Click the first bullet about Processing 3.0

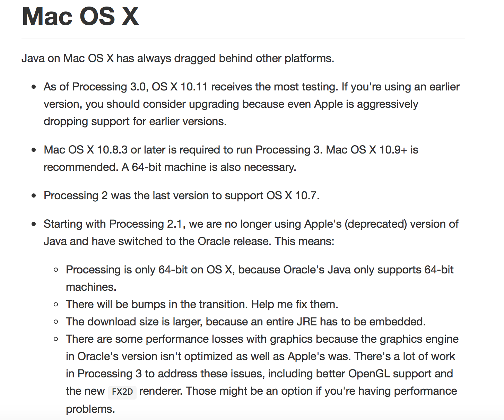point(251,104)
